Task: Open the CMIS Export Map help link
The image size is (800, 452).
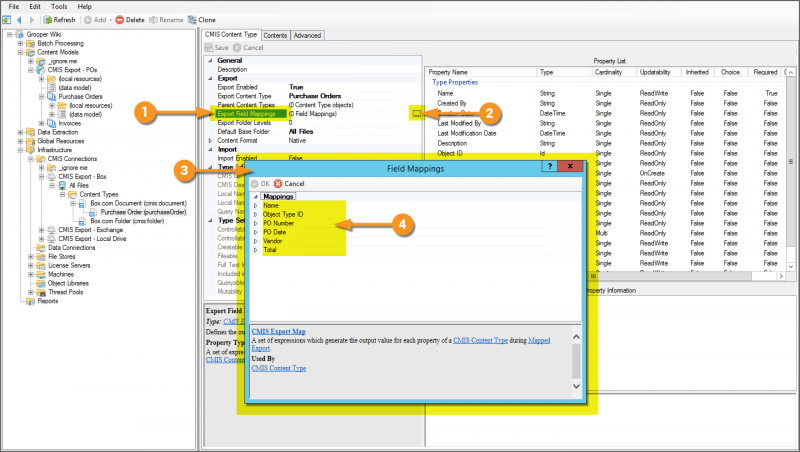Action: (x=279, y=331)
